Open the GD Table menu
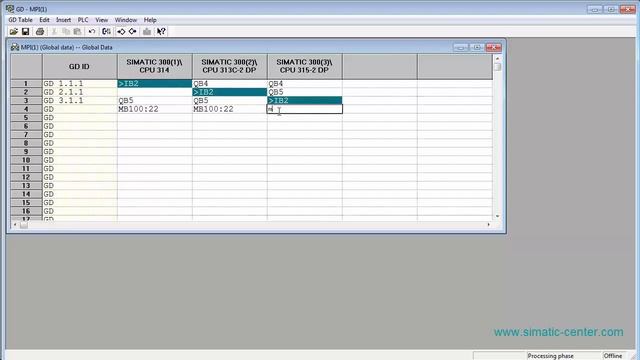This screenshot has height=360, width=640. [x=20, y=20]
